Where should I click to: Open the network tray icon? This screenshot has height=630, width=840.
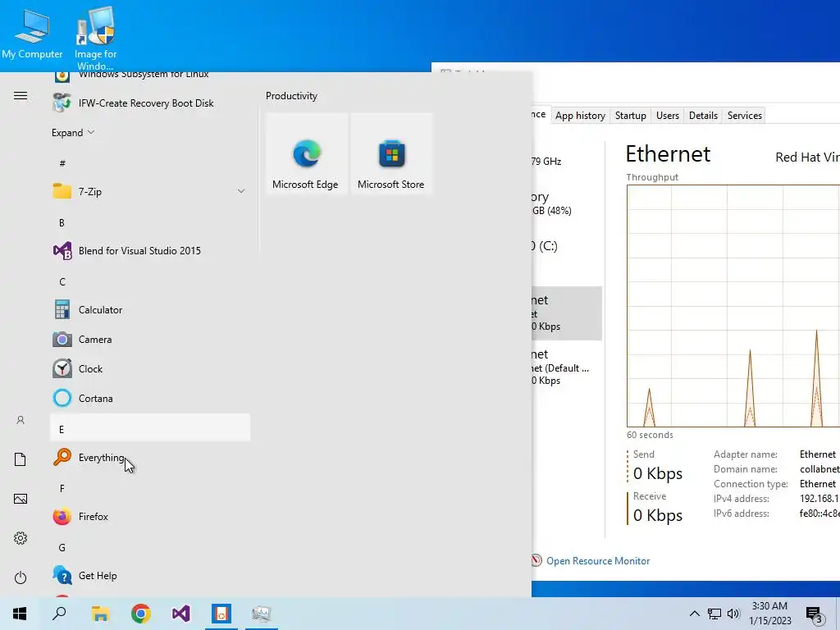point(714,614)
